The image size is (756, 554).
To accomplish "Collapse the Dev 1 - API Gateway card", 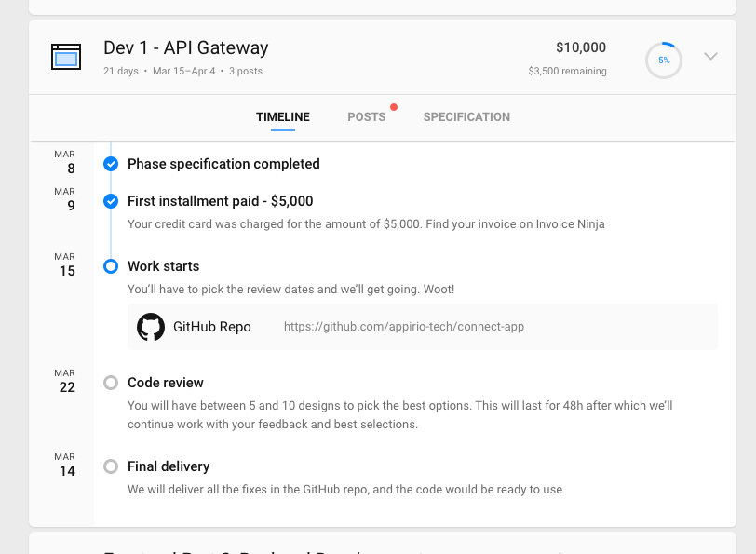I will [x=710, y=57].
